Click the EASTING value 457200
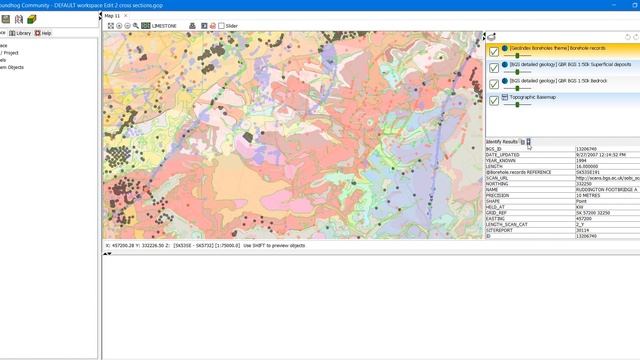Screen dimensions: 640x360 tap(584, 219)
